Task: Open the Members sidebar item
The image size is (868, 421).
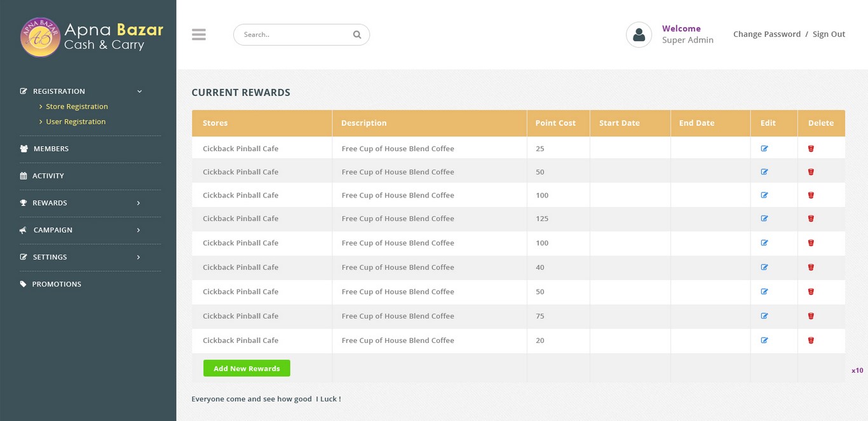Action: (51, 149)
